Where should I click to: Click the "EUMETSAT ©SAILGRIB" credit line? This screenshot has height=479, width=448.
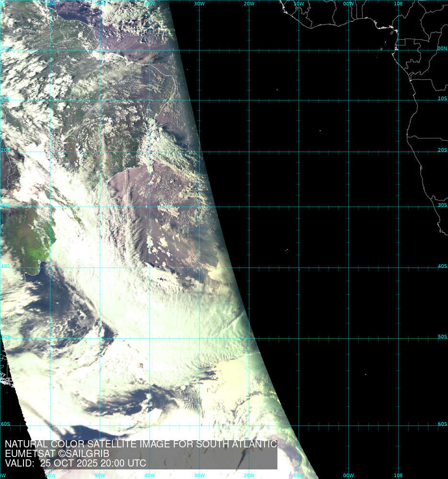[x=57, y=454]
